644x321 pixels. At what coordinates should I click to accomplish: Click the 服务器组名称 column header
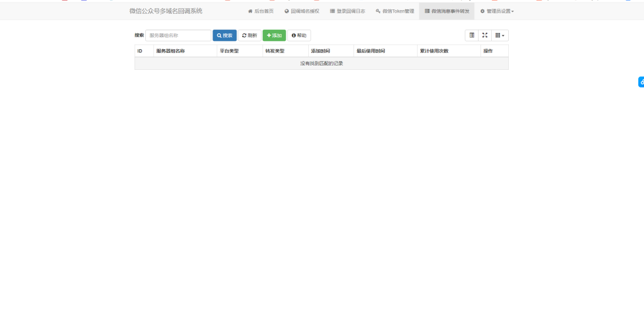pos(186,51)
